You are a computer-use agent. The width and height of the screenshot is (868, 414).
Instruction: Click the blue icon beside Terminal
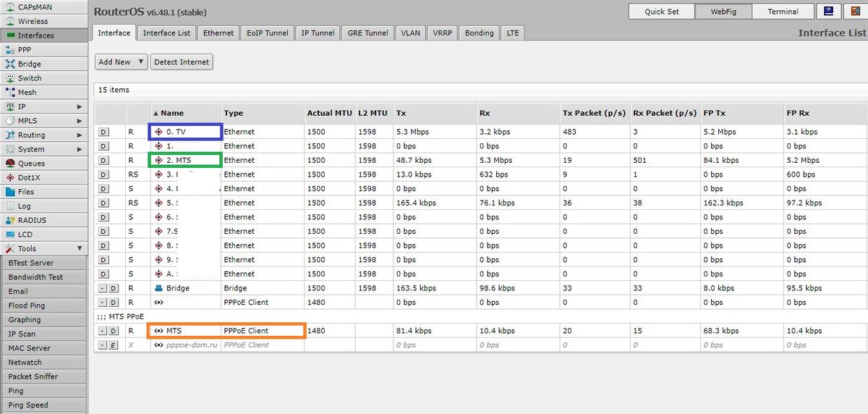[827, 11]
